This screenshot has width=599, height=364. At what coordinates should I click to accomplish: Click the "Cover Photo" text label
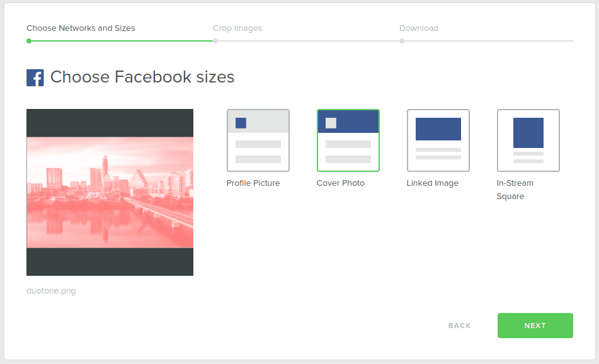tap(340, 183)
